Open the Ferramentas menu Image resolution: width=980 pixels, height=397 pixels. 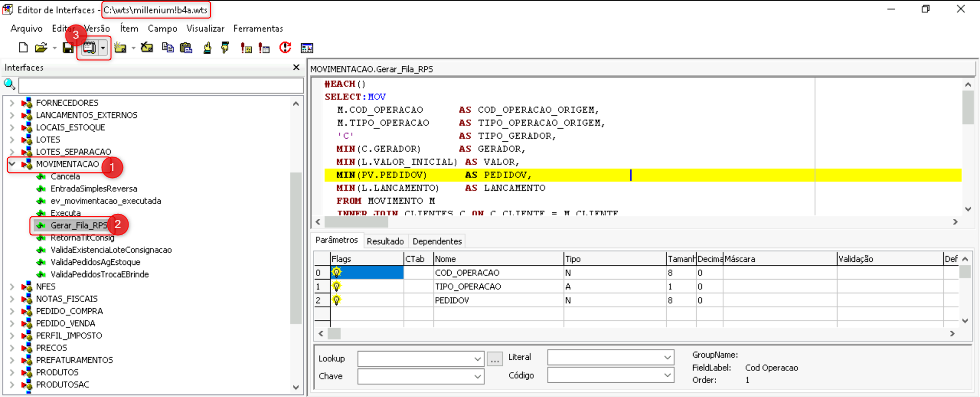click(258, 29)
